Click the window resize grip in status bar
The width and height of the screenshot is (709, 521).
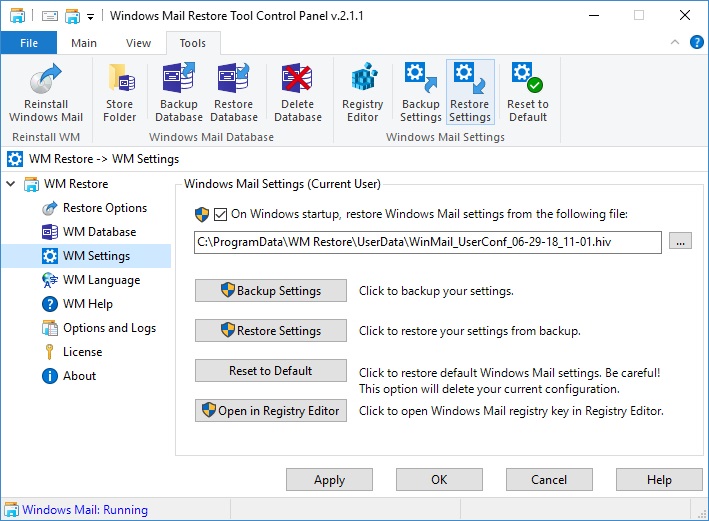point(702,514)
